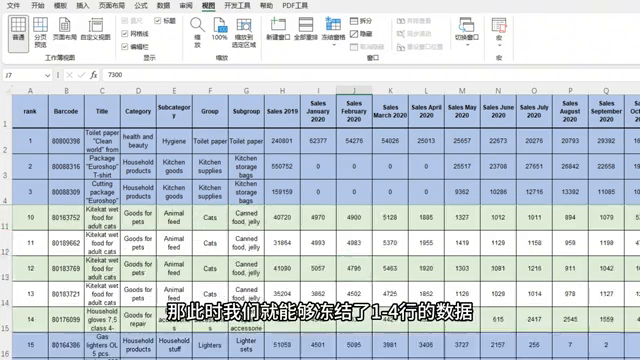Image resolution: width=640 pixels, height=360 pixels.
Task: Select column H header
Action: pos(282,91)
